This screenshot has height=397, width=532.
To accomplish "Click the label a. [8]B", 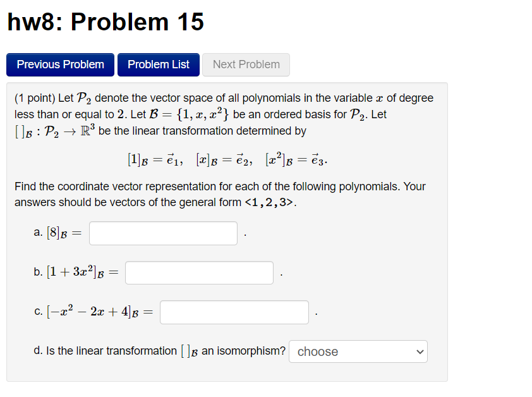I will [x=57, y=233].
